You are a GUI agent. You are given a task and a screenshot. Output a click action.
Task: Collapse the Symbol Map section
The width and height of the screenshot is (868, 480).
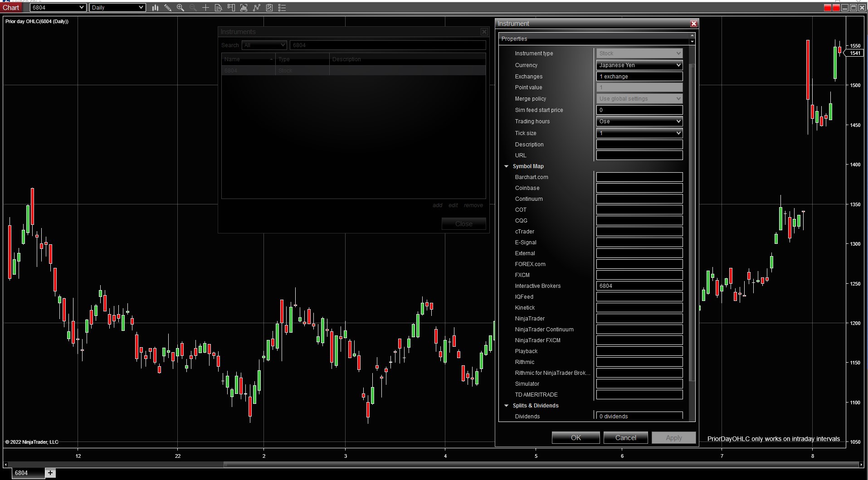(x=507, y=166)
